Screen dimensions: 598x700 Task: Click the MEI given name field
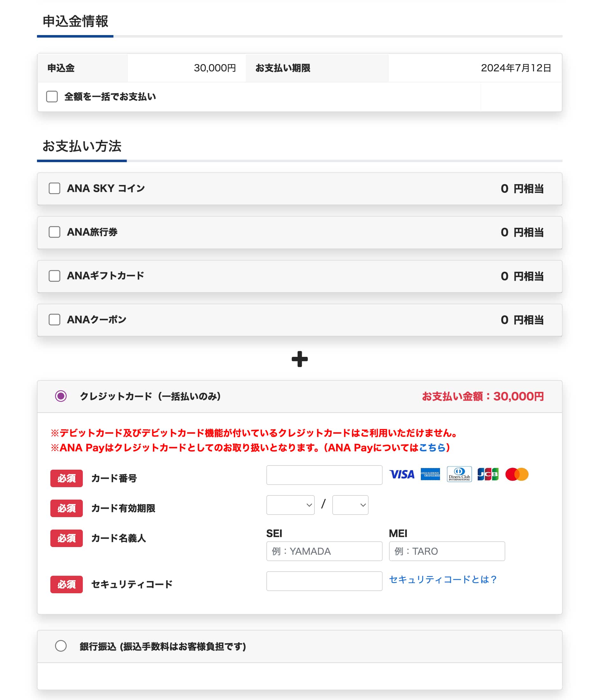click(x=447, y=551)
